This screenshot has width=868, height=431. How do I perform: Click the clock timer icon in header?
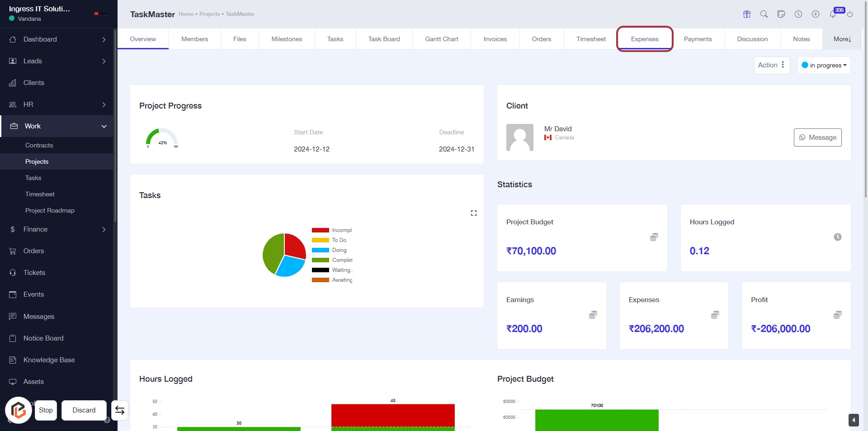point(798,14)
